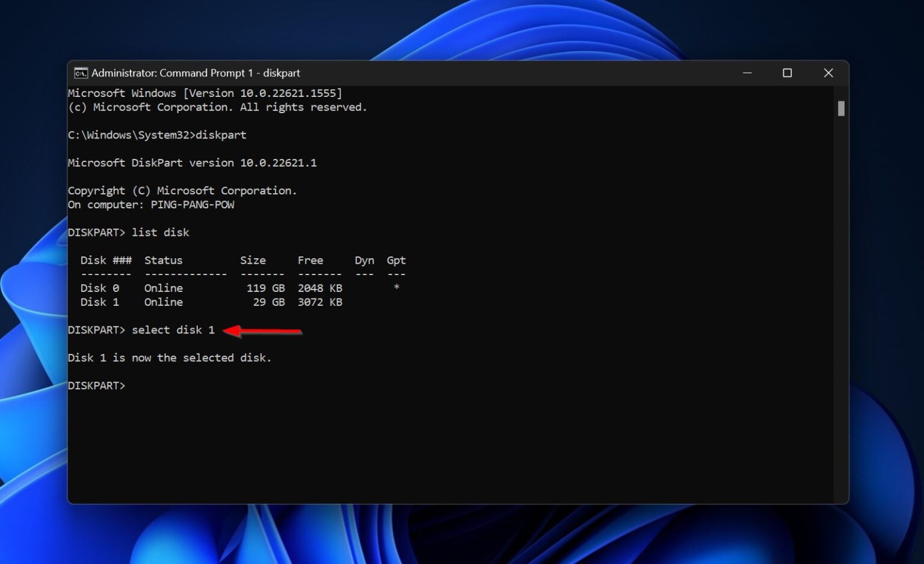The height and width of the screenshot is (564, 924).
Task: Click the title bar labeled Administrator: Command Prompt 1
Action: point(196,73)
